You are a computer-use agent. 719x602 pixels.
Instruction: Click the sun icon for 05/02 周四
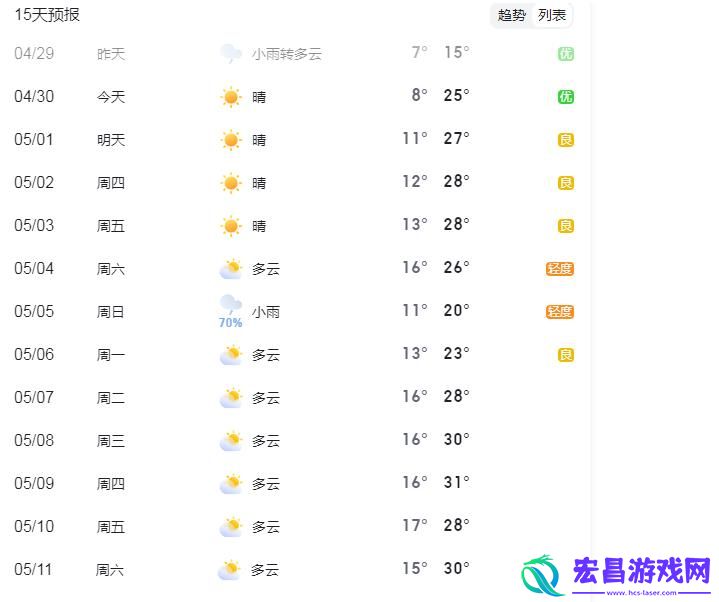coord(231,183)
